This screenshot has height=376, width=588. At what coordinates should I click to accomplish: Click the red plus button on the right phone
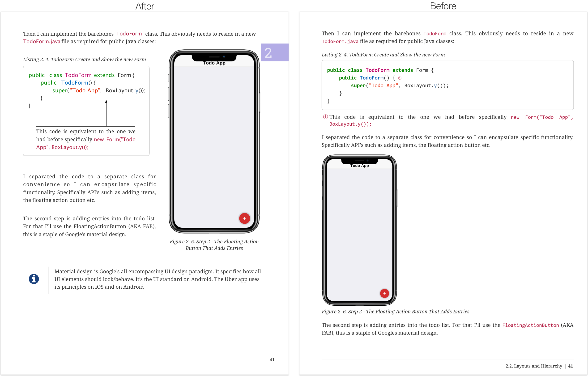click(384, 293)
